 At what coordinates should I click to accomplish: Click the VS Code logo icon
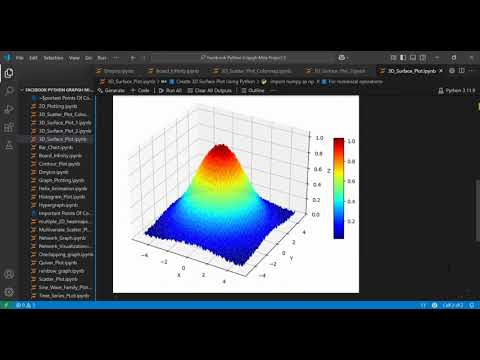click(8, 58)
